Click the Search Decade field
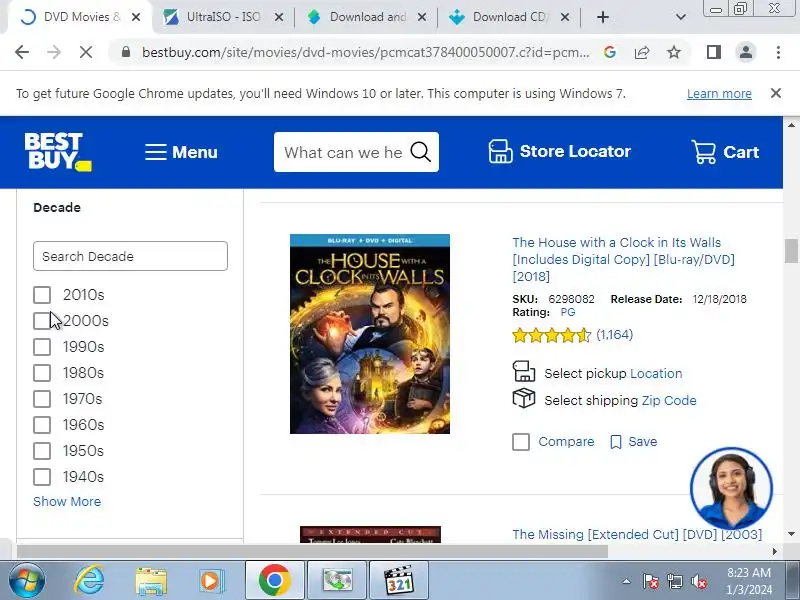The image size is (800, 600). (x=130, y=256)
